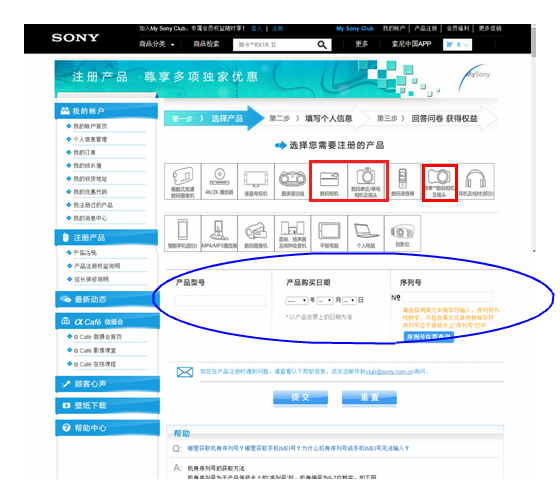Open 个人信息管理 in the sidebar
Image resolution: width=560 pixels, height=504 pixels.
coord(90,139)
